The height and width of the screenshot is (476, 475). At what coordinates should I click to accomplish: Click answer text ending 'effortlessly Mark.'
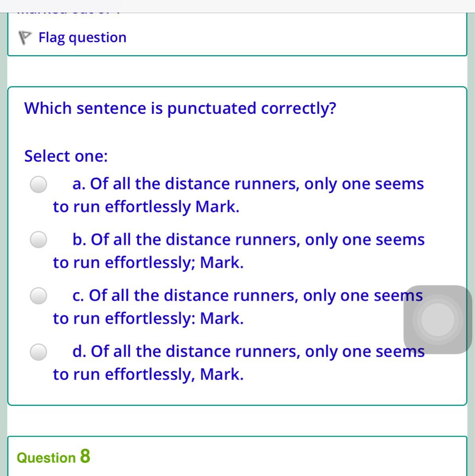(146, 207)
